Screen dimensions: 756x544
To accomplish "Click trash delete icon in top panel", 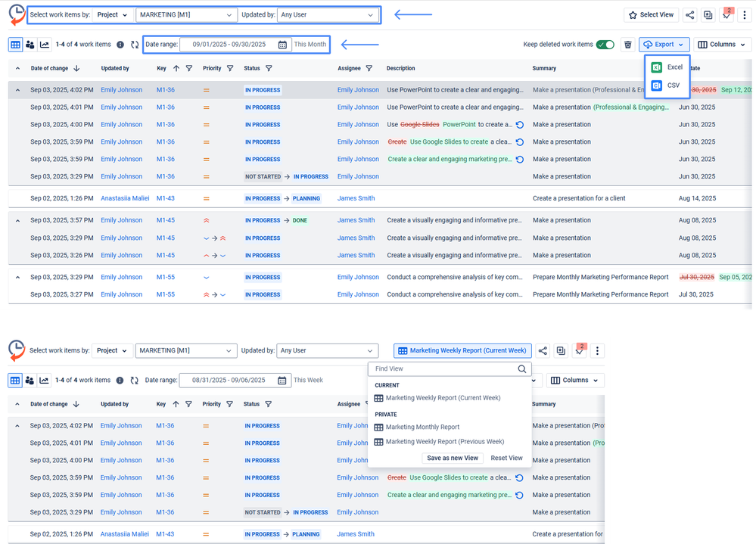I will tap(628, 45).
